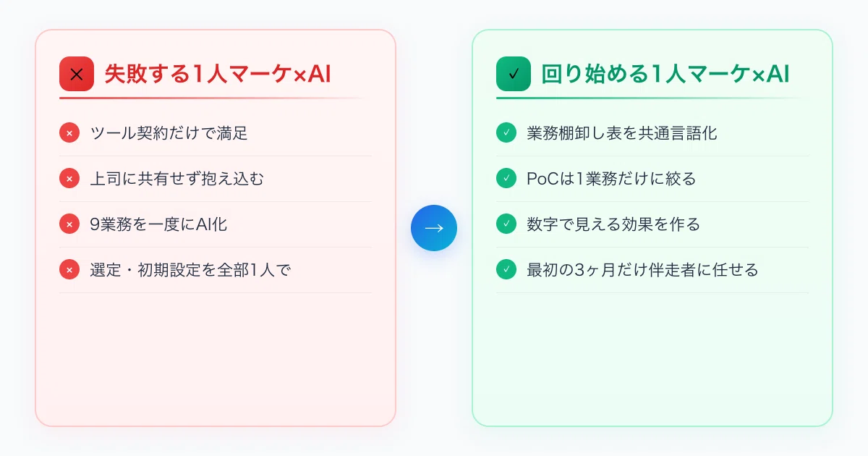The width and height of the screenshot is (868, 456).
Task: Click the large green checkmark header icon
Action: click(514, 74)
